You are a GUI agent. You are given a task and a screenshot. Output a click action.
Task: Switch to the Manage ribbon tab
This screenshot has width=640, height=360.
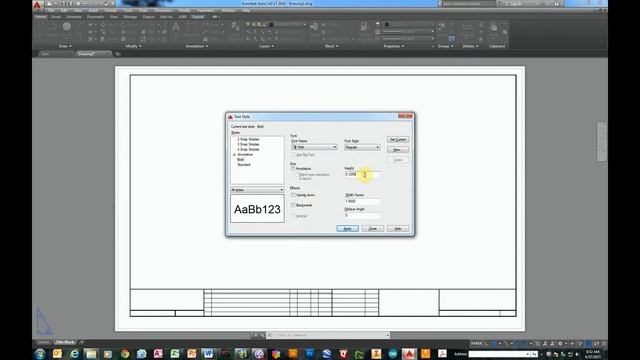[x=130, y=17]
